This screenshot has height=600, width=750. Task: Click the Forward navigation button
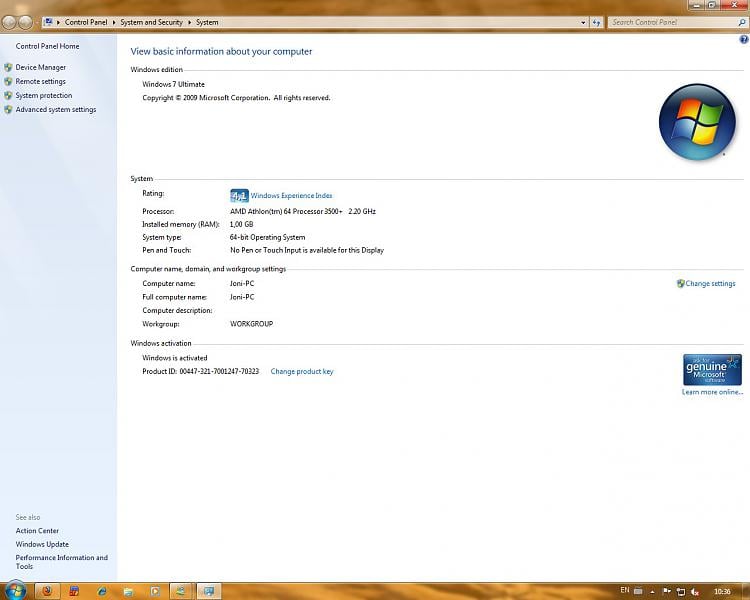click(x=25, y=22)
